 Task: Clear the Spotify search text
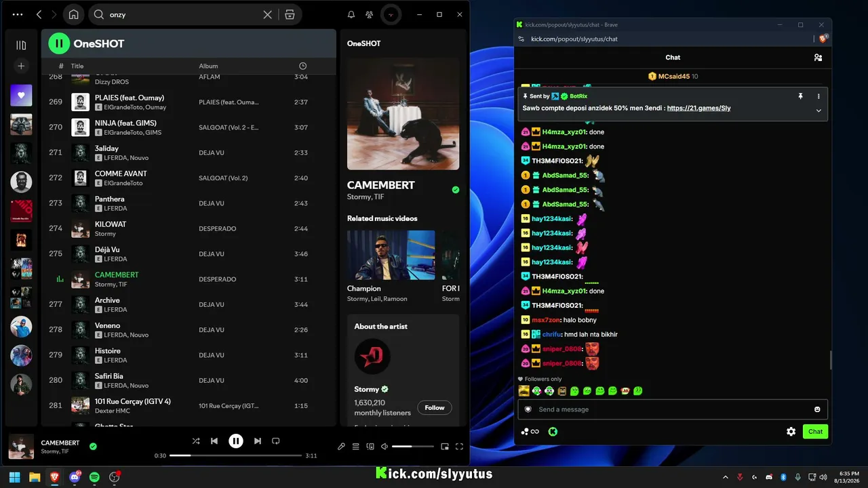(x=268, y=14)
